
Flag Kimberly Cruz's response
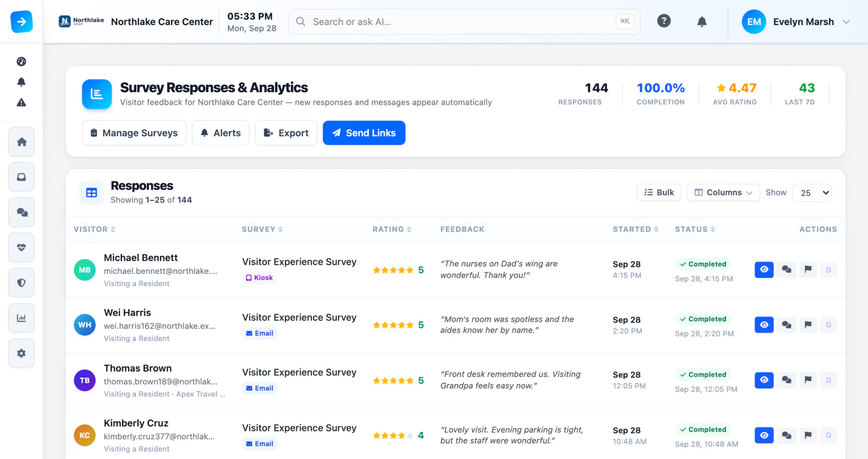[x=808, y=435]
